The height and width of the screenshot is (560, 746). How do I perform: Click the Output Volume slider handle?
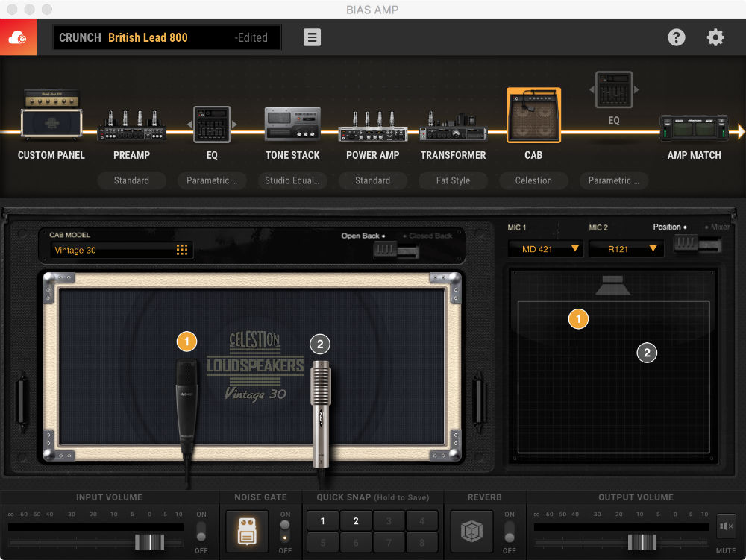(641, 542)
